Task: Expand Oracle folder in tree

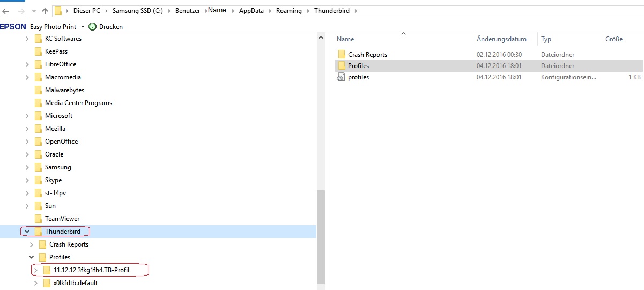Action: (27, 154)
